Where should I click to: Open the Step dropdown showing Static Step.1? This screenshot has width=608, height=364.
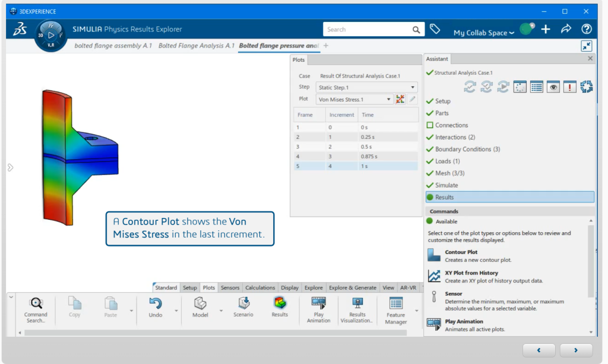click(366, 87)
